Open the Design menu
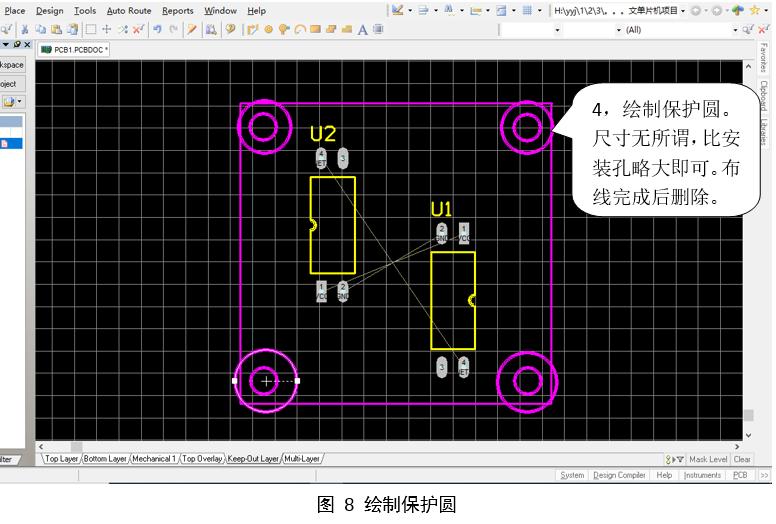 click(49, 10)
